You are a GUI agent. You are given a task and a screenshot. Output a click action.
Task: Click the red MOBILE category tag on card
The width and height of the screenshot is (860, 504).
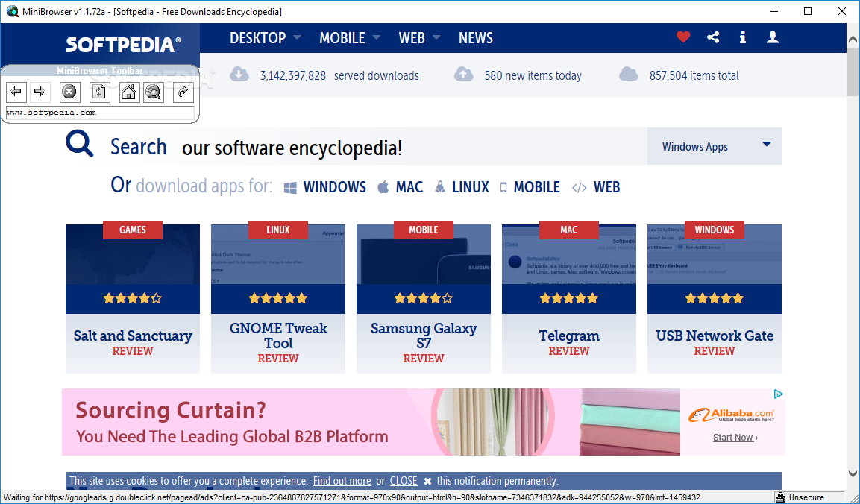(x=424, y=230)
